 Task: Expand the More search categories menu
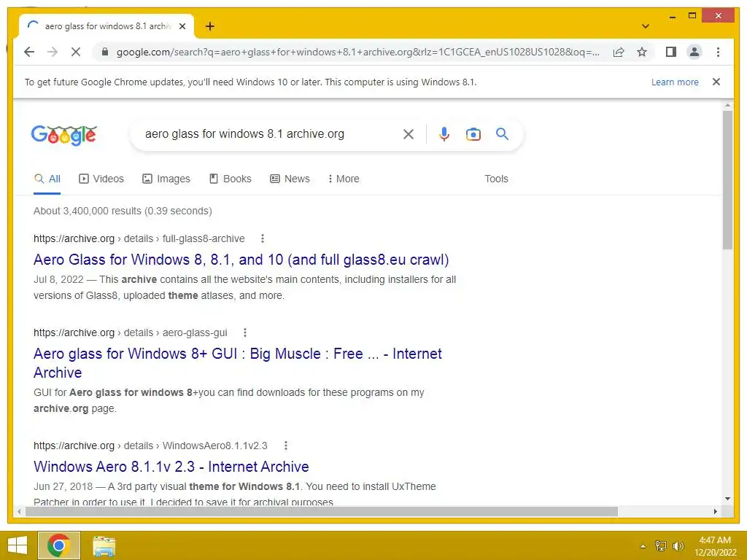[x=344, y=179]
